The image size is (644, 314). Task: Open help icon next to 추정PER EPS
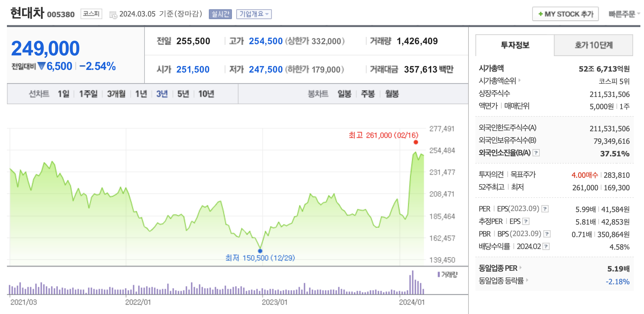coord(526,221)
